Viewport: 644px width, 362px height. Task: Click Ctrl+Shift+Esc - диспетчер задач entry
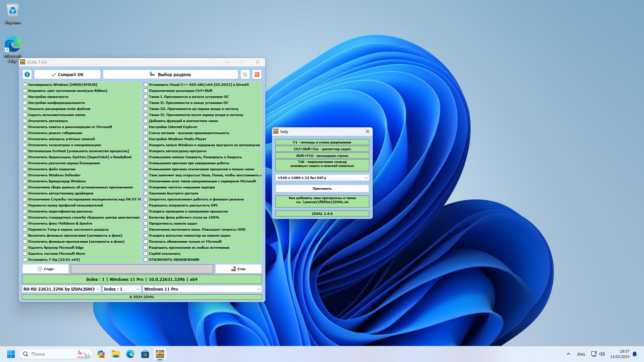[322, 149]
